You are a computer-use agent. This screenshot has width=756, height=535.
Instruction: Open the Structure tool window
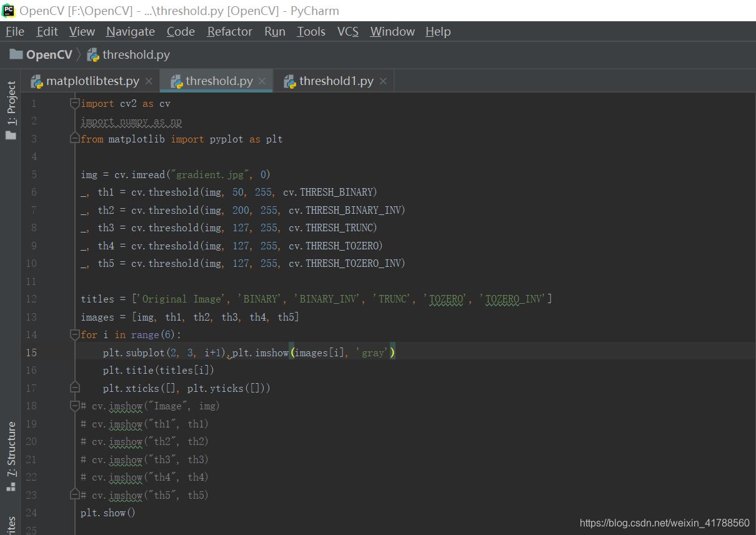(x=11, y=457)
